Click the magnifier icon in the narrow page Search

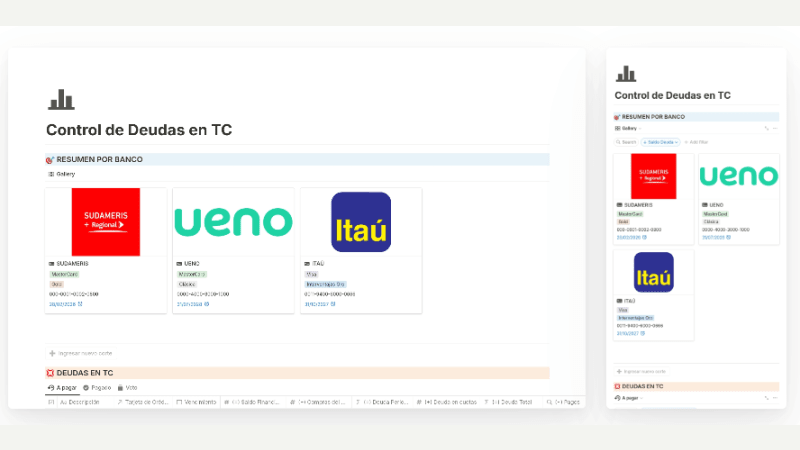tap(618, 142)
